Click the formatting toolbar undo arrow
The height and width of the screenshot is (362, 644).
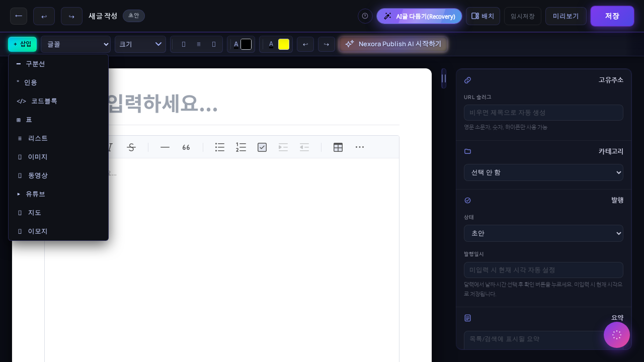tap(305, 44)
